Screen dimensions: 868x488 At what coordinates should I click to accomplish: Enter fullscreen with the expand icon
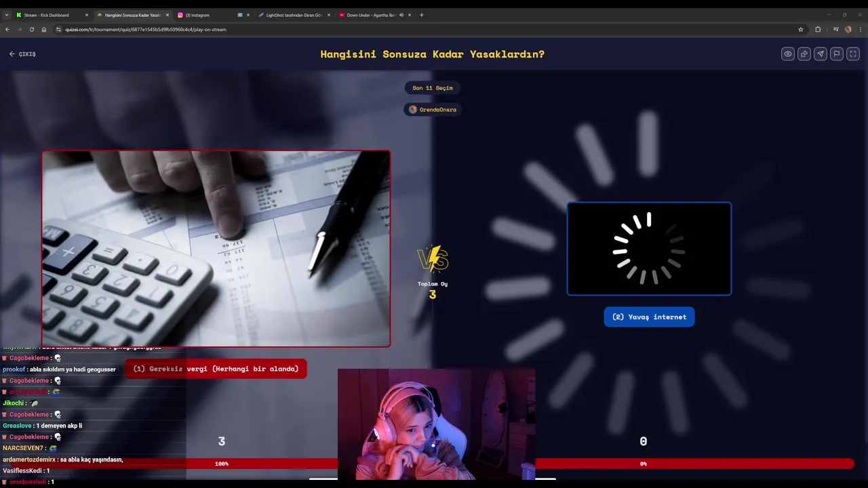[854, 54]
